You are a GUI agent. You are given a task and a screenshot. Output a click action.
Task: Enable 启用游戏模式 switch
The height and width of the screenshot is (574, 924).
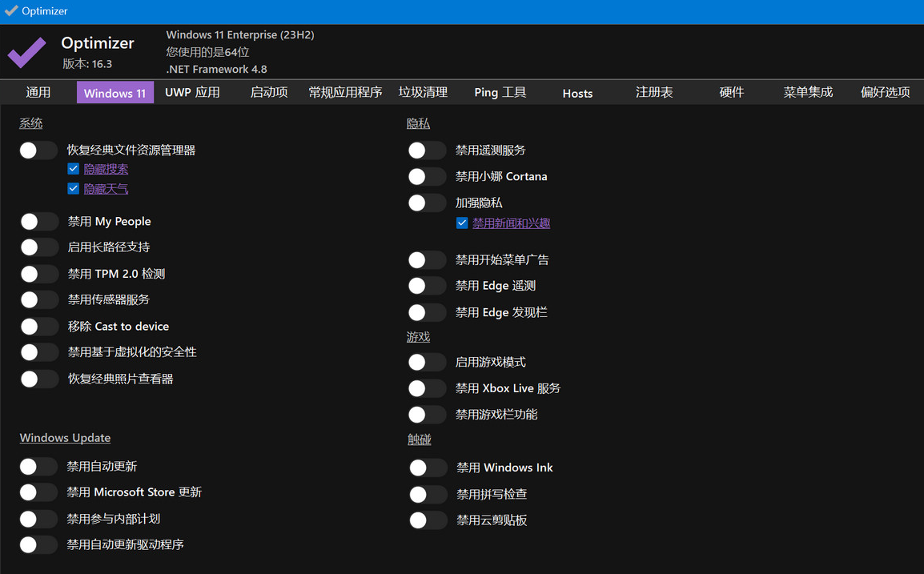427,362
